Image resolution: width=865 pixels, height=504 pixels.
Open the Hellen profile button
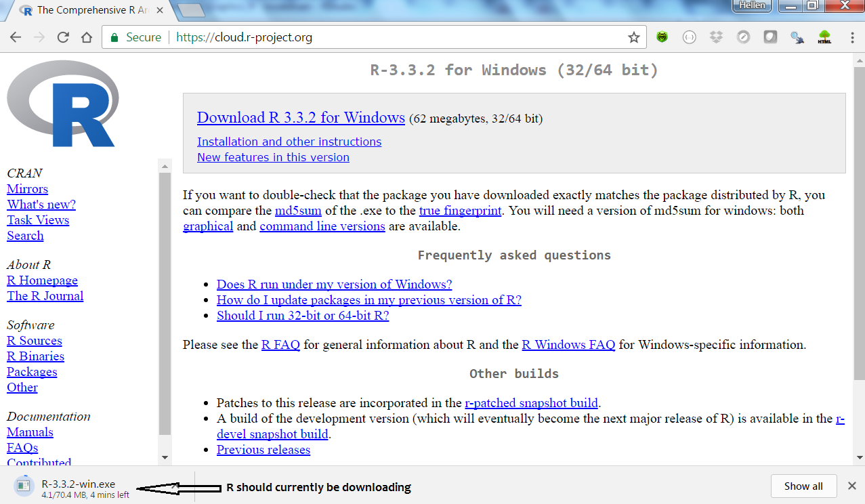click(x=752, y=5)
